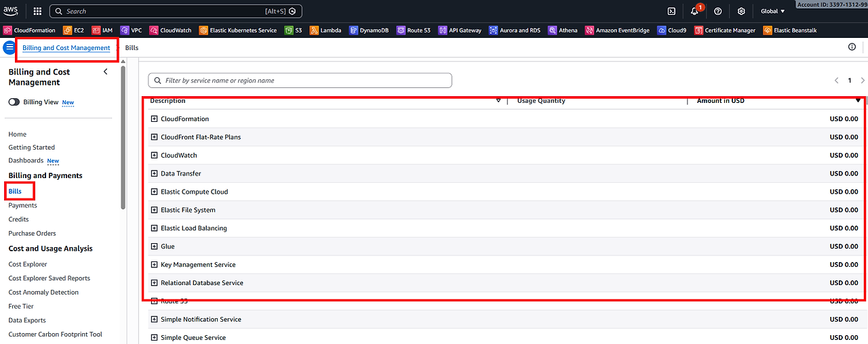Viewport: 868px width, 344px height.
Task: Open the services grid menu icon
Action: click(37, 12)
